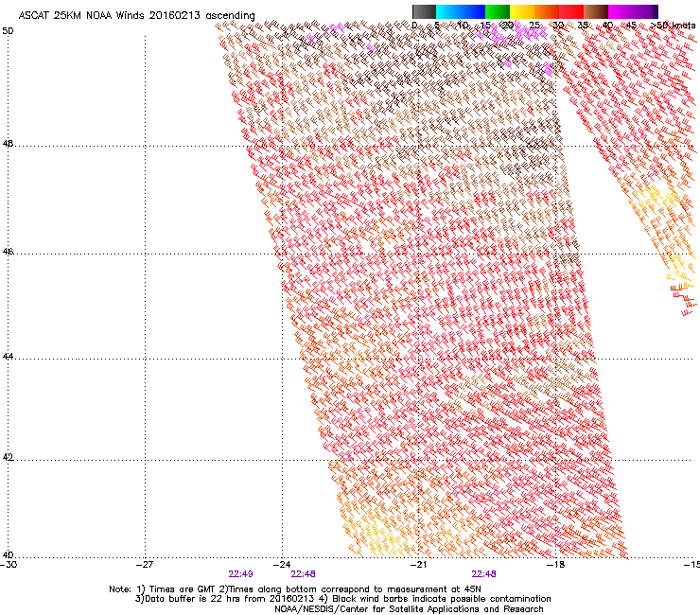
Task: Click the longitude label '-24'
Action: point(282,565)
